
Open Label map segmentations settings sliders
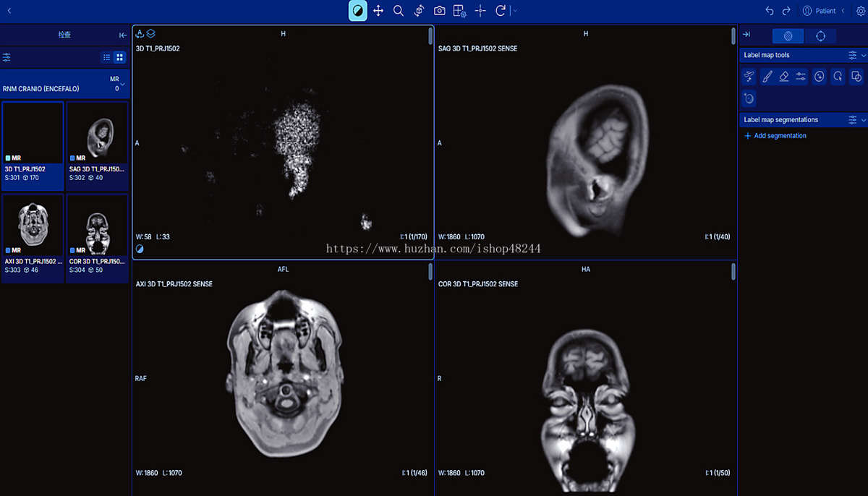(x=853, y=119)
